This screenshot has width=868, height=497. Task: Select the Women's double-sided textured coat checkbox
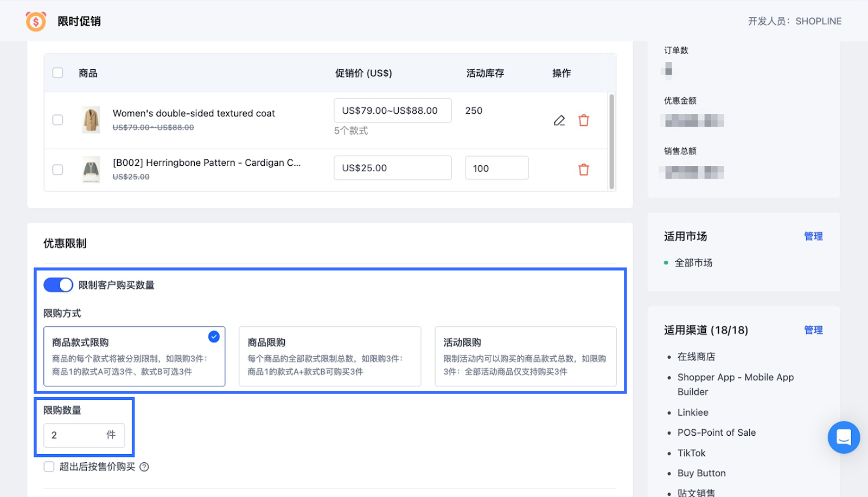(58, 120)
